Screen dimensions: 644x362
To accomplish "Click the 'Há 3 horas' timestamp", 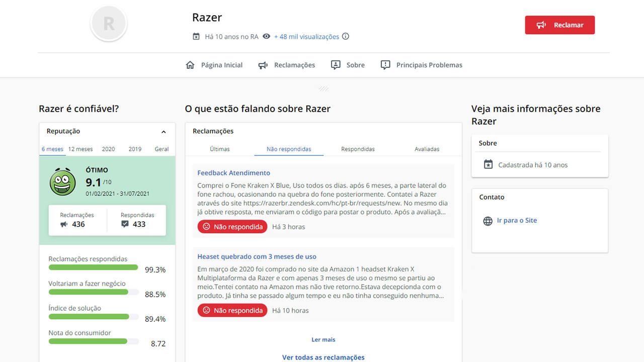I will [289, 227].
